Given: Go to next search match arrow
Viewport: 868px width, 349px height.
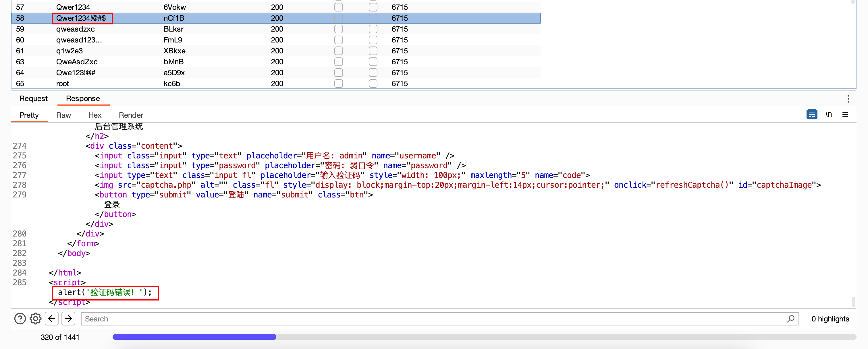Looking at the screenshot, I should click(x=68, y=318).
